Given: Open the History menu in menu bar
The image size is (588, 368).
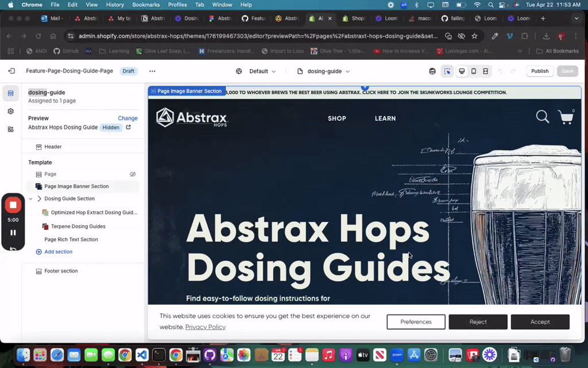Looking at the screenshot, I should click(115, 5).
